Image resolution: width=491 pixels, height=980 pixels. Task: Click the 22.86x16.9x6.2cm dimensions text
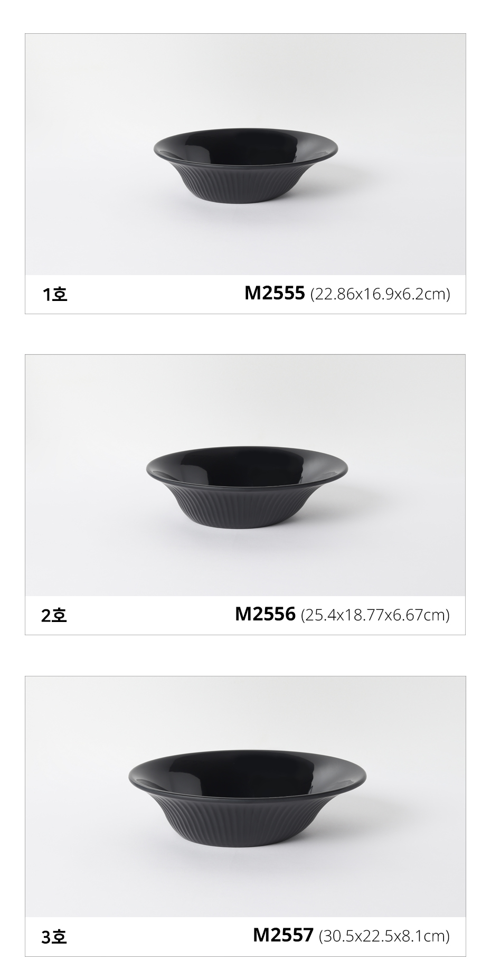[380, 294]
